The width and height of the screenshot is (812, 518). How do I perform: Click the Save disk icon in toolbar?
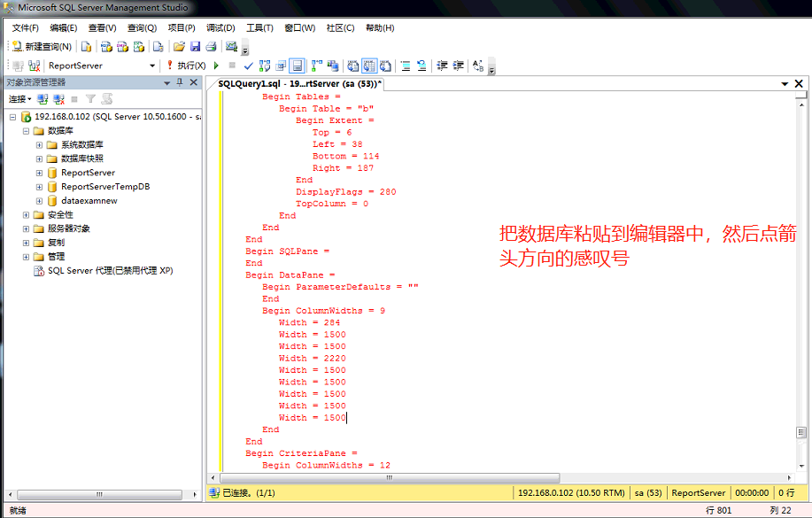pos(195,46)
